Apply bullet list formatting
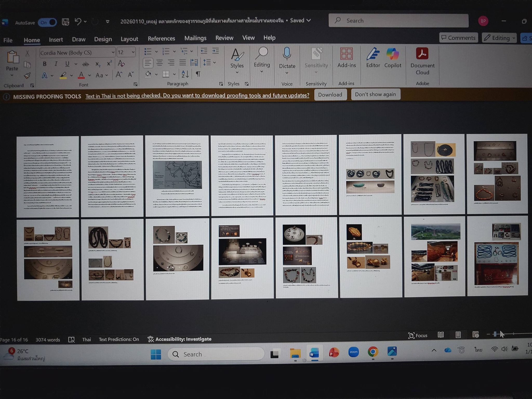Image resolution: width=532 pixels, height=399 pixels. click(148, 51)
